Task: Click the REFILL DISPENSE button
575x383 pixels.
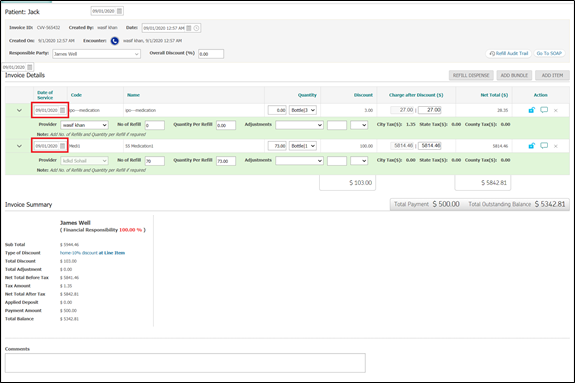Action: (471, 75)
